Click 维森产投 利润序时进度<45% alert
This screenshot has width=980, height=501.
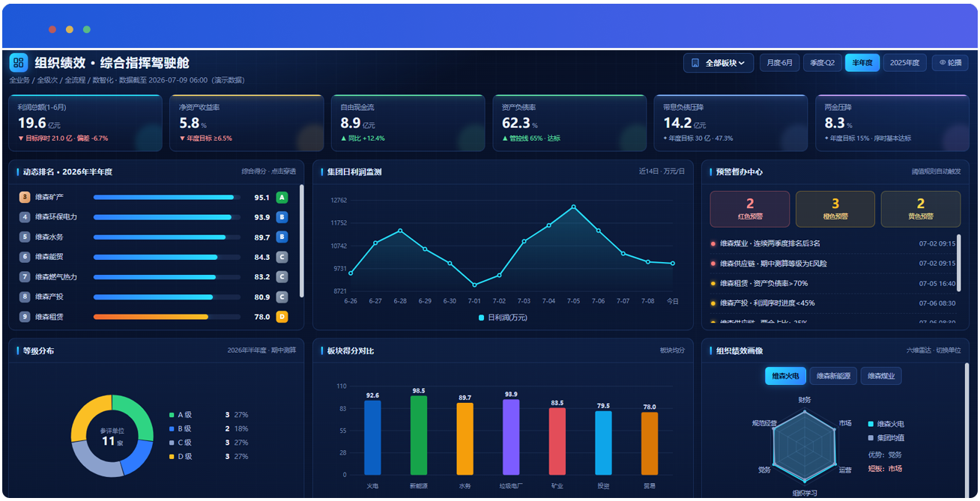pos(832,303)
